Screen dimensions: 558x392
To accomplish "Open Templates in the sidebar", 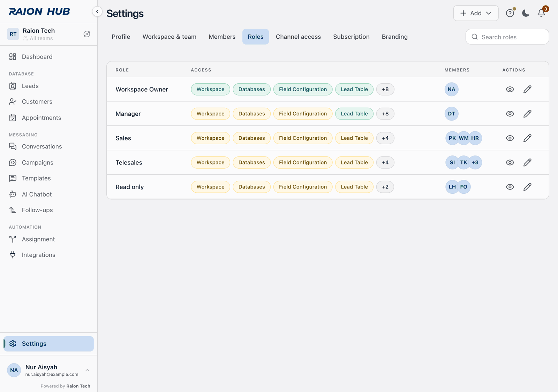I will tap(48, 178).
